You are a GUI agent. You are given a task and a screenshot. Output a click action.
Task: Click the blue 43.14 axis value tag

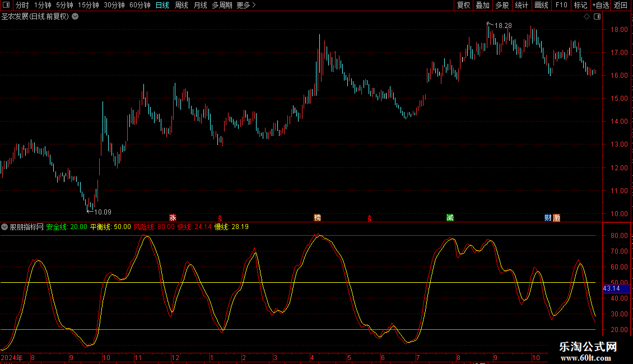click(616, 288)
